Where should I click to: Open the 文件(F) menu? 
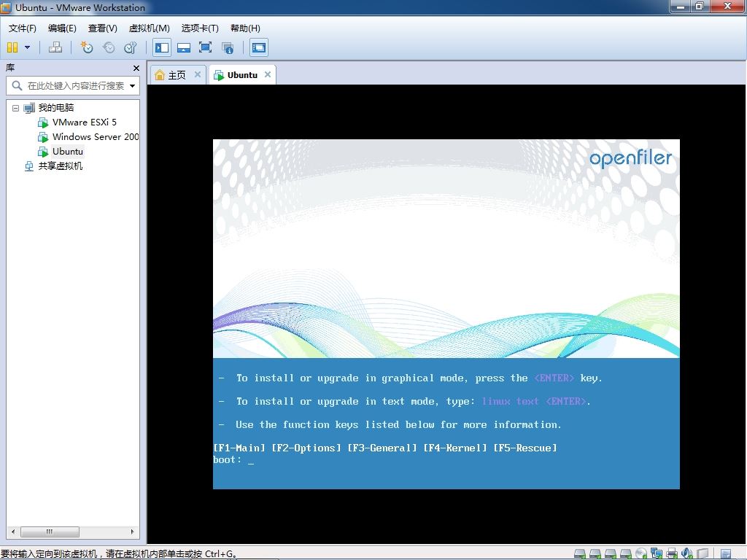(23, 28)
